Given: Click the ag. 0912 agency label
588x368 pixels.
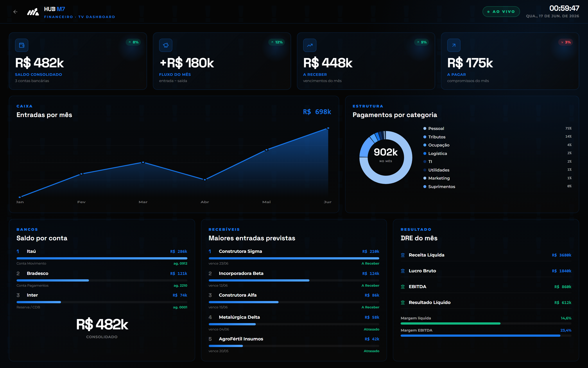Looking at the screenshot, I should pos(180,263).
